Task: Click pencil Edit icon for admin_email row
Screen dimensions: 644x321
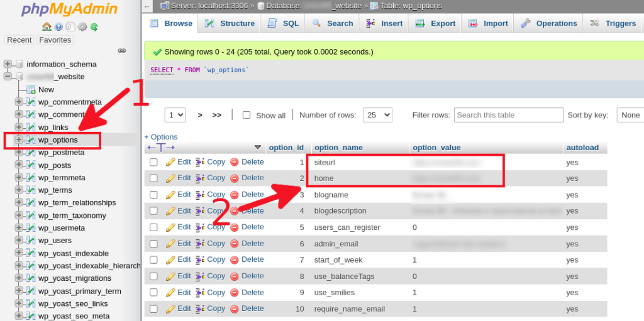Action: coord(170,243)
